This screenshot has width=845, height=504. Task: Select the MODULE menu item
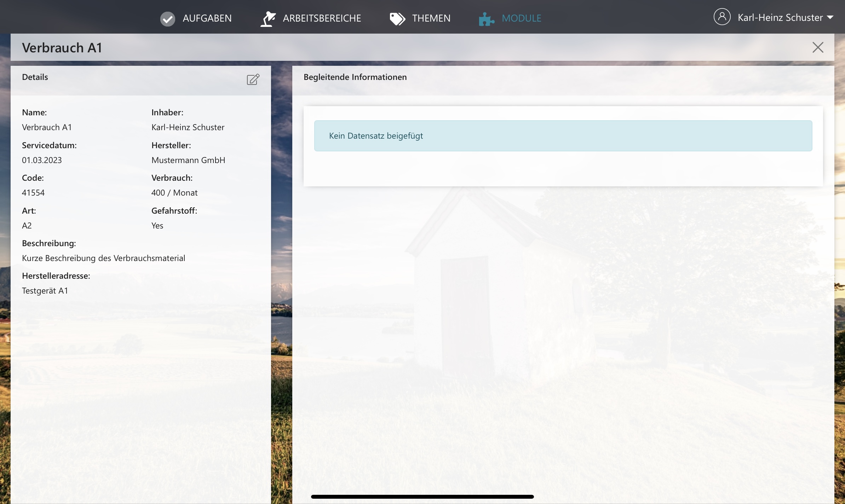tap(521, 18)
